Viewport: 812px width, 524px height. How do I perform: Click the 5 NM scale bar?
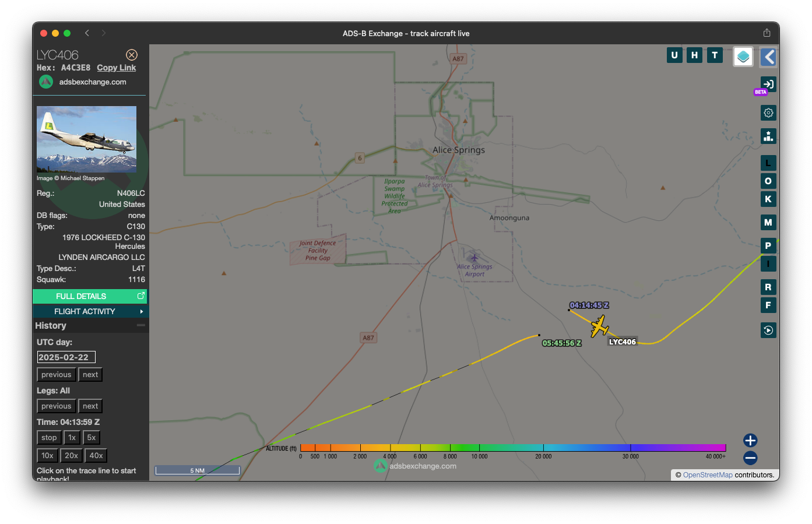point(197,470)
